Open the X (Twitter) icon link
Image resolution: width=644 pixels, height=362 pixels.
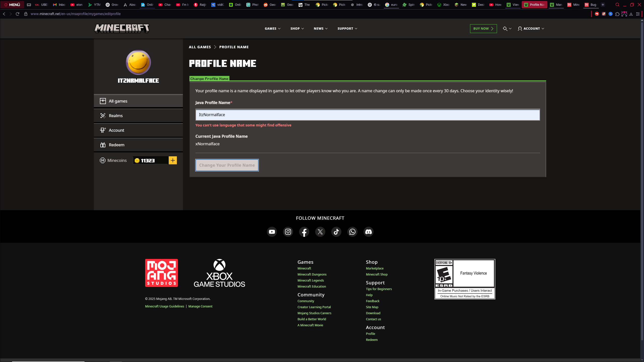point(320,232)
